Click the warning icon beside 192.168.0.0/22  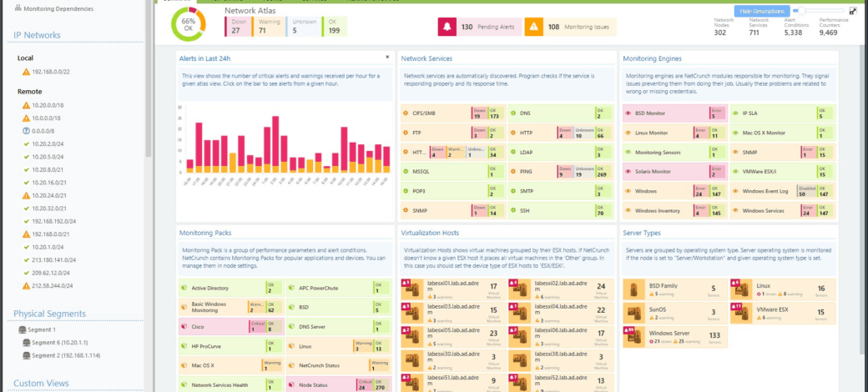26,72
